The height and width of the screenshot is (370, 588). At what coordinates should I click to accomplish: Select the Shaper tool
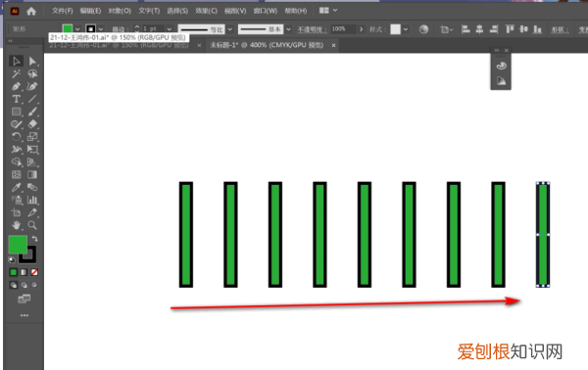click(16, 124)
